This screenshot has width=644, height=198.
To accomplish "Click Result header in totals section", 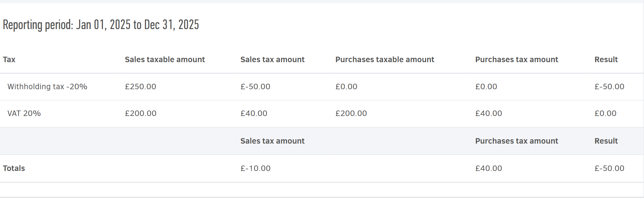I will (606, 141).
